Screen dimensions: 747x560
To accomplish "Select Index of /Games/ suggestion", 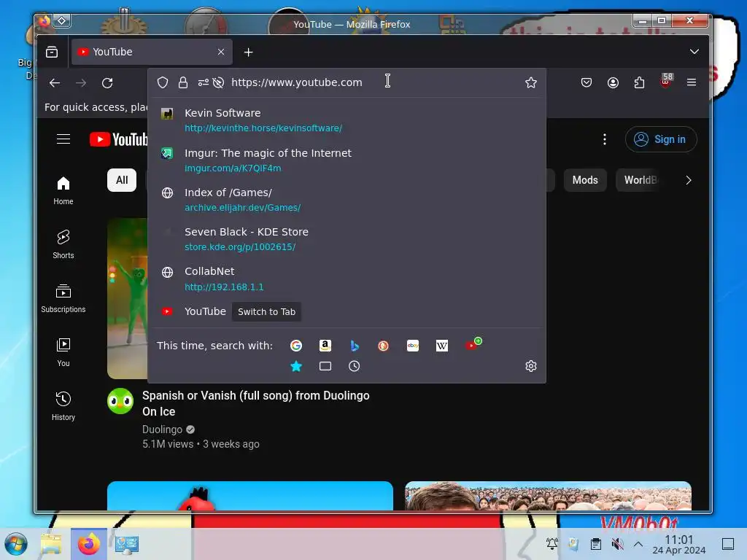I will (347, 200).
